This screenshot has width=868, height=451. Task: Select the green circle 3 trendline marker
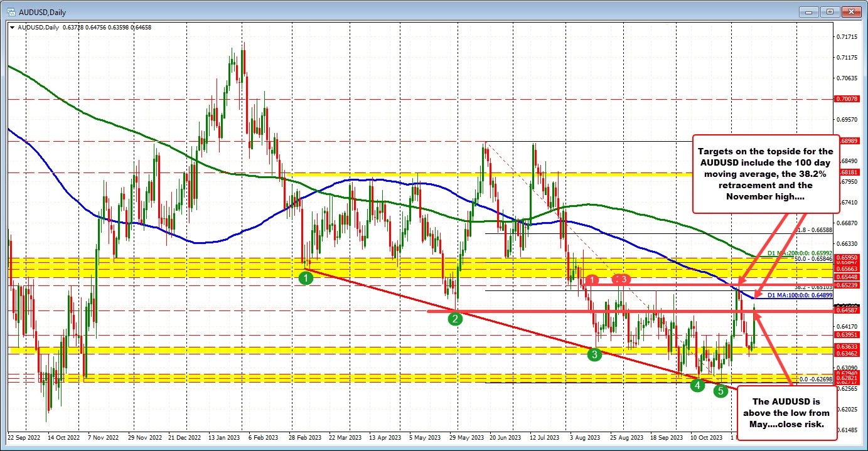(594, 354)
